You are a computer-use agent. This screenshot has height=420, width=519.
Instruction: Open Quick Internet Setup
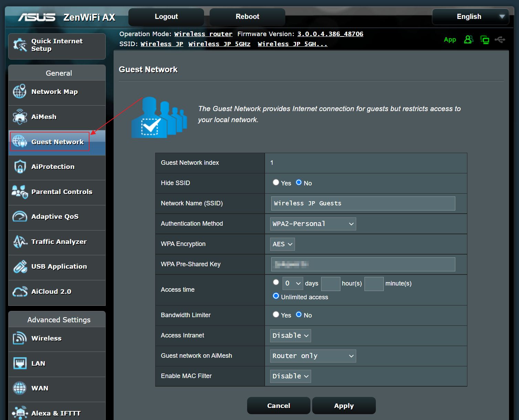(57, 46)
